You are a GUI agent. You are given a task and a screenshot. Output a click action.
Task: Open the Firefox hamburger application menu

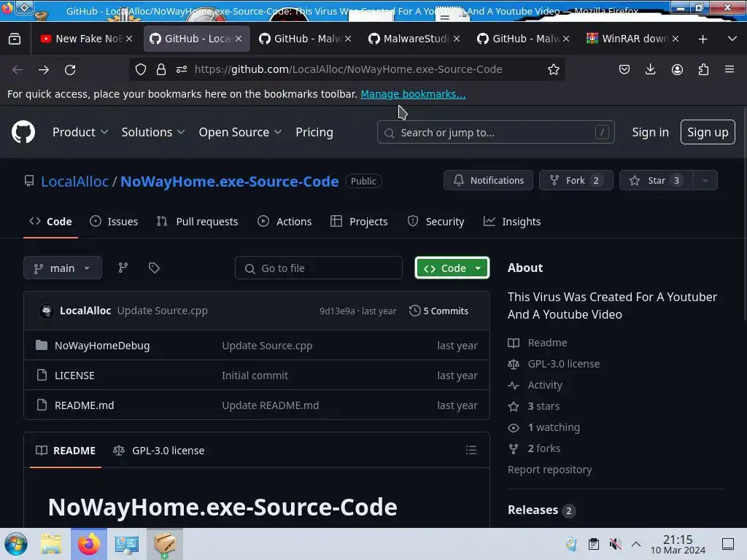click(x=729, y=69)
